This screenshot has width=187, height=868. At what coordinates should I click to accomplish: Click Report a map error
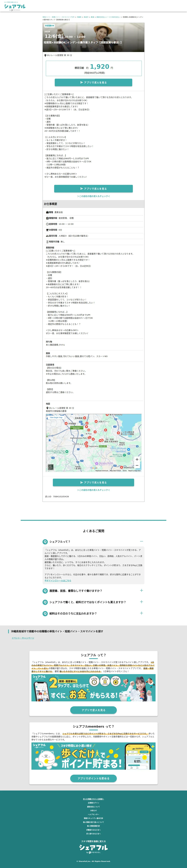click(x=134, y=471)
